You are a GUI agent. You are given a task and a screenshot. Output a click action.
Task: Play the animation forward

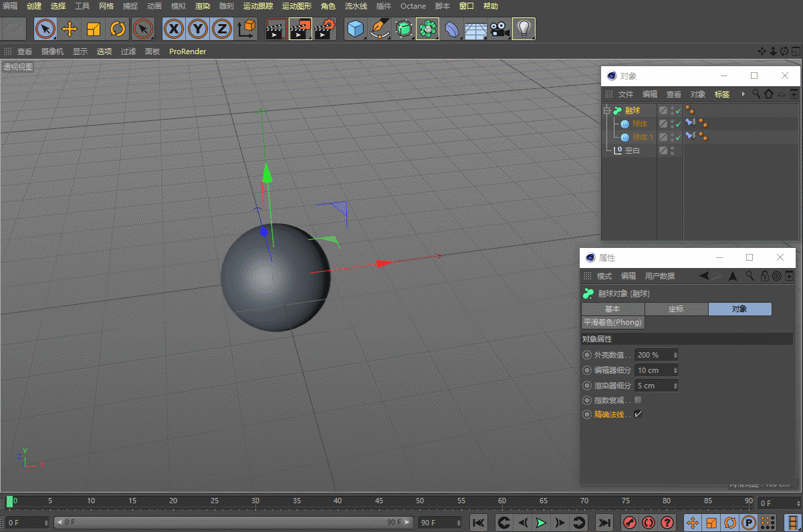tap(541, 523)
